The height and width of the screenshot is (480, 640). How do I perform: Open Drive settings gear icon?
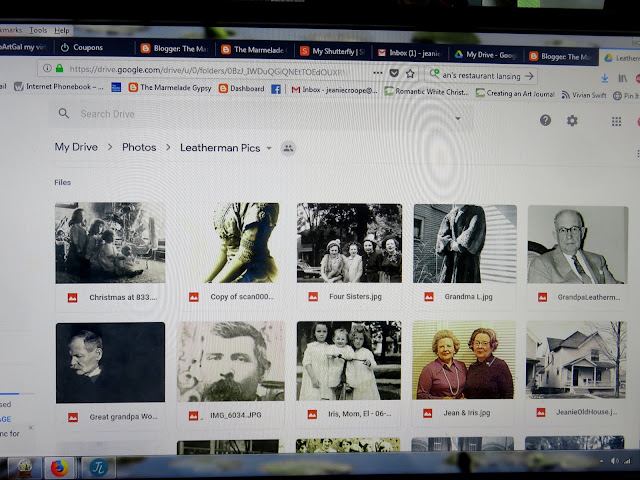coord(572,121)
